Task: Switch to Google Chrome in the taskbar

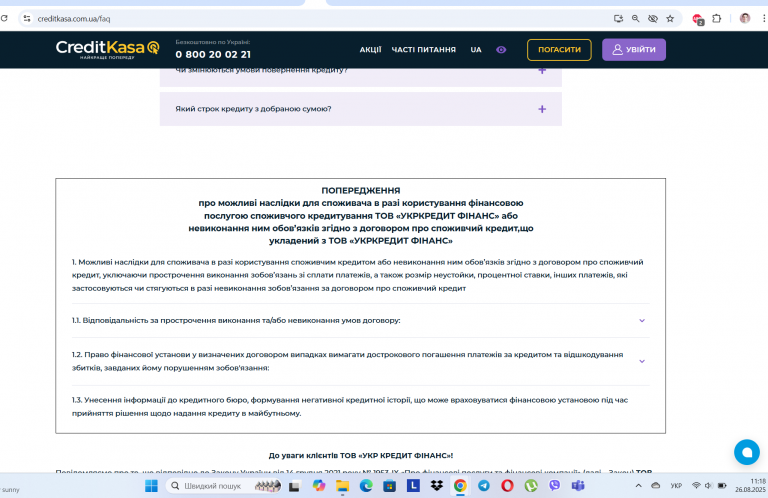Action: pos(460,486)
